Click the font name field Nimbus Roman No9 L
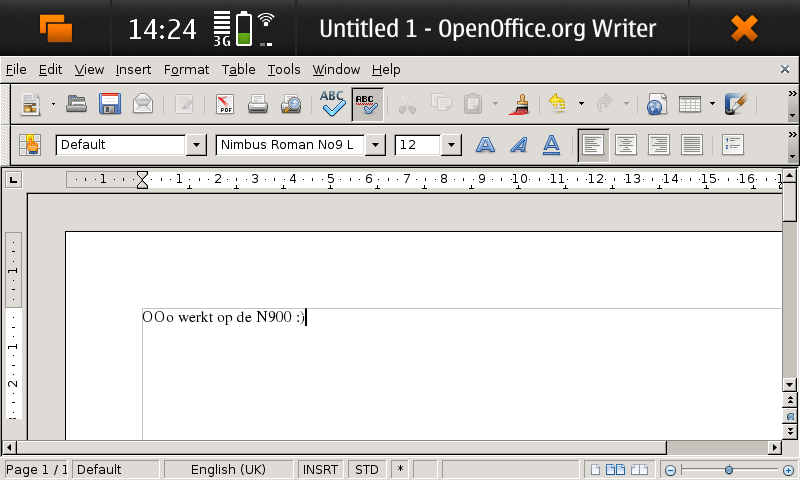This screenshot has width=800, height=480. click(289, 145)
